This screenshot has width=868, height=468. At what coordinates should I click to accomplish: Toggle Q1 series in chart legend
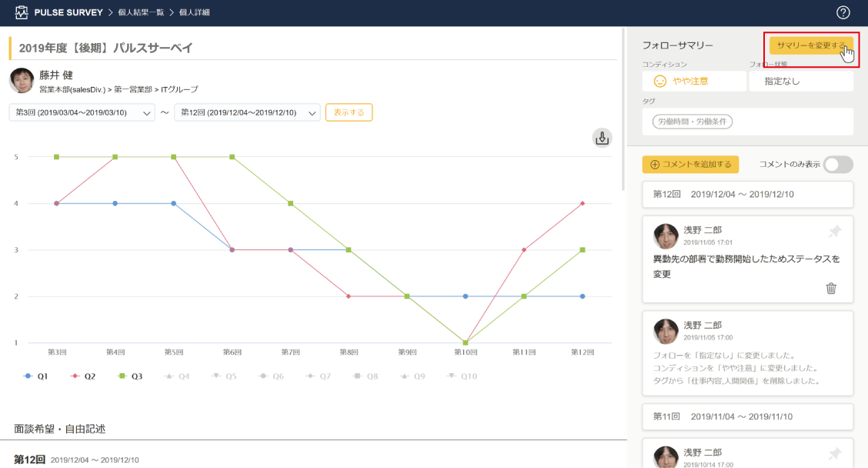point(36,376)
